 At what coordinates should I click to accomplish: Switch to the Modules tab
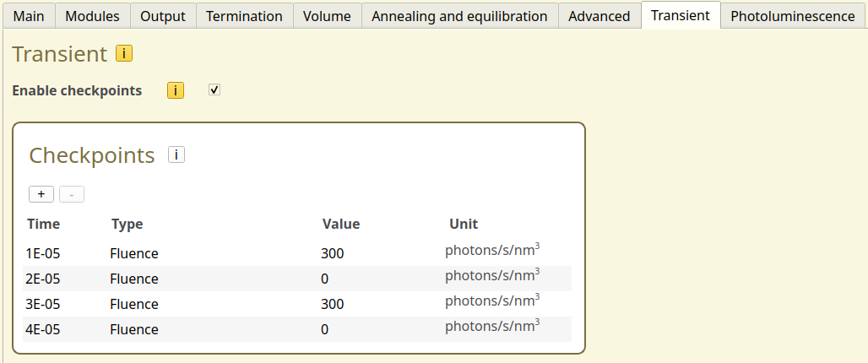point(93,16)
